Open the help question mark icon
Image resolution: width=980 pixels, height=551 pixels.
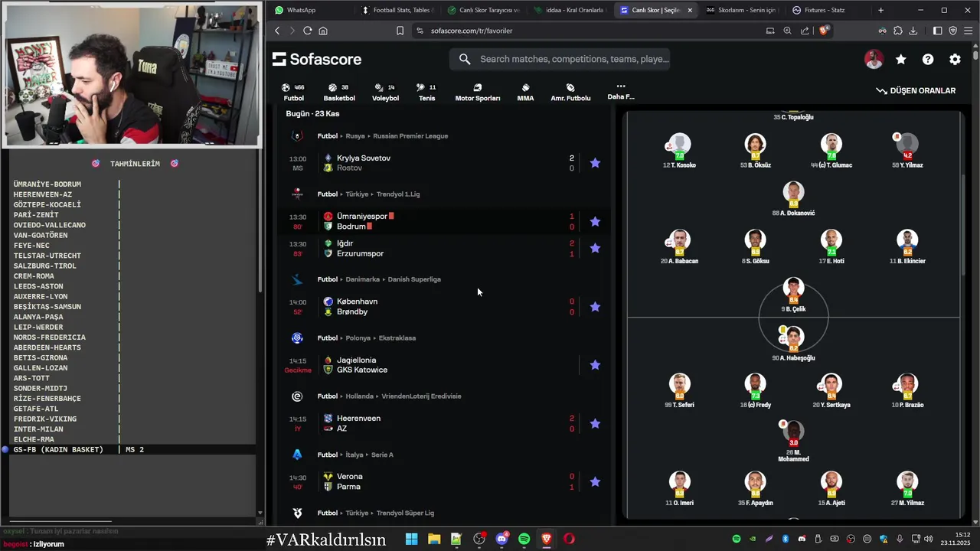pyautogui.click(x=928, y=59)
